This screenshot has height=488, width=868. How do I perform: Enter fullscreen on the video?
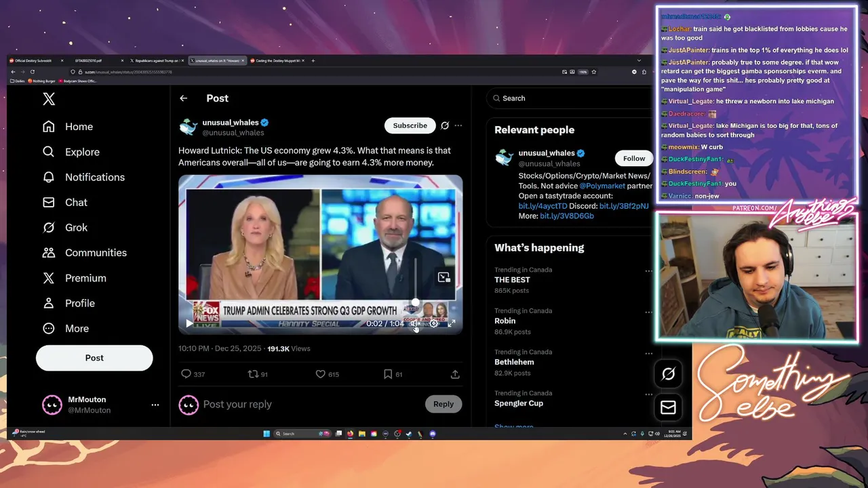click(x=452, y=323)
